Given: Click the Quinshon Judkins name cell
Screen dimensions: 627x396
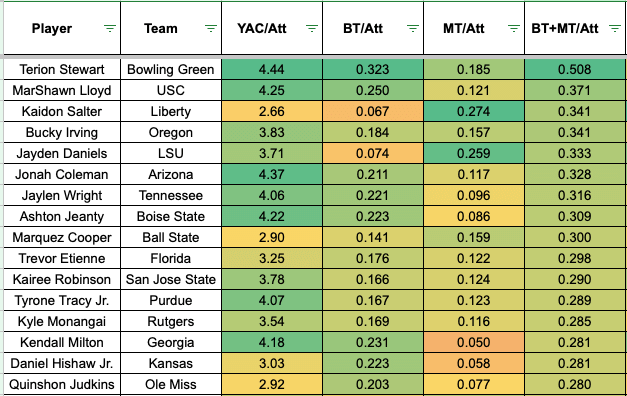Looking at the screenshot, I should click(62, 384).
